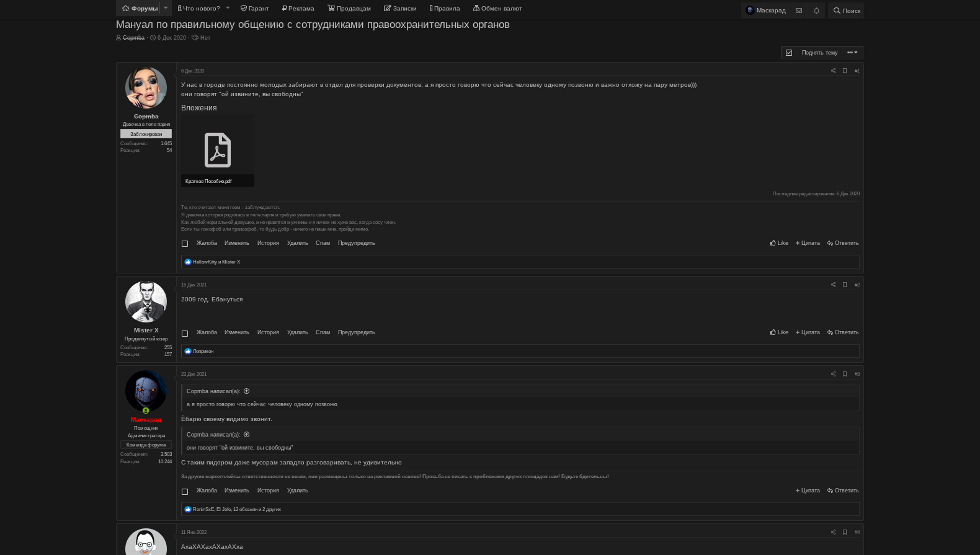The height and width of the screenshot is (555, 980).
Task: Tick the checkbox on first post
Action: [x=185, y=244]
